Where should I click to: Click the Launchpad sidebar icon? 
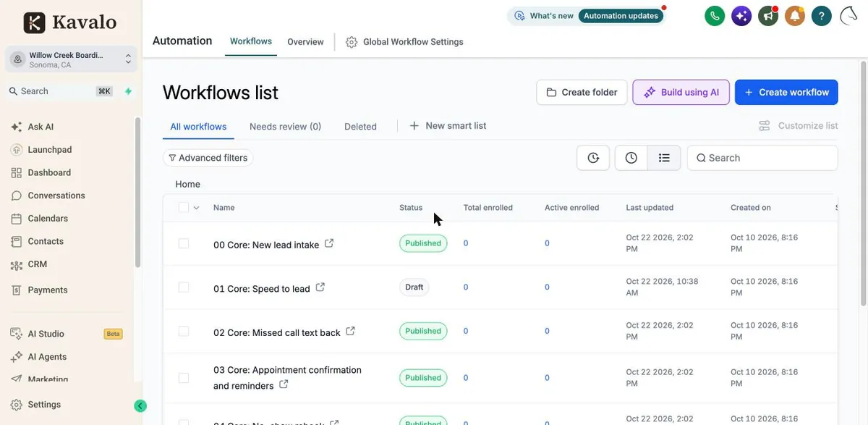pos(17,150)
